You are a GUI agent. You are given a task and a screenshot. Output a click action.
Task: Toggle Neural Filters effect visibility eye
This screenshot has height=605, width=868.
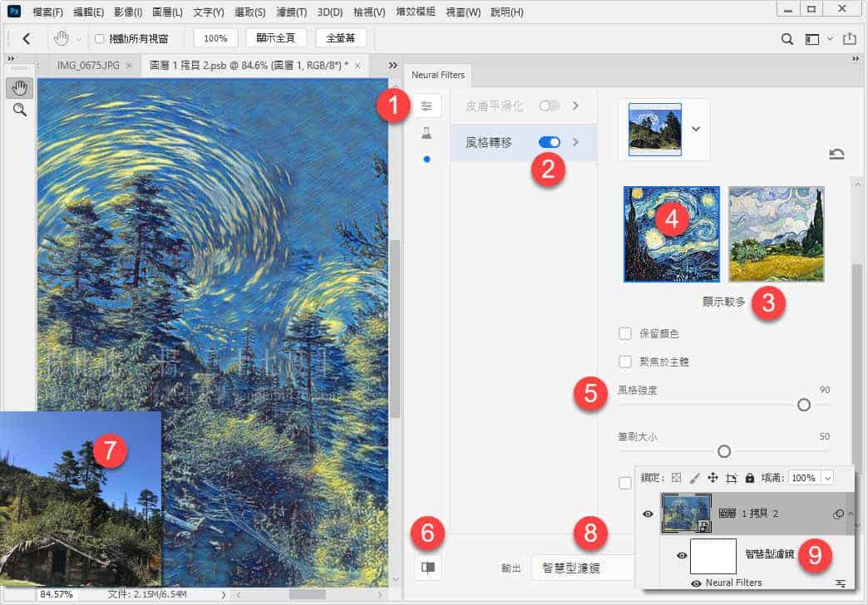tap(697, 583)
